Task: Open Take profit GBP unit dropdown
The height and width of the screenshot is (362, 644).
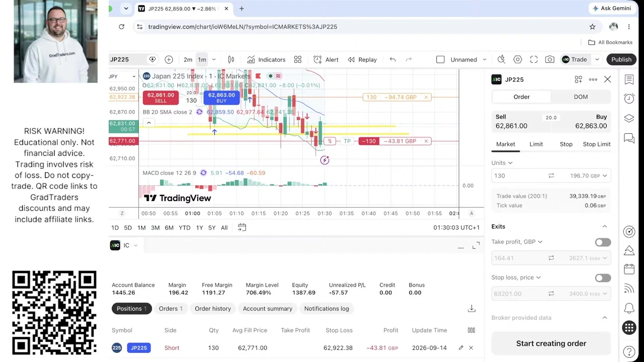Action: tap(517, 242)
